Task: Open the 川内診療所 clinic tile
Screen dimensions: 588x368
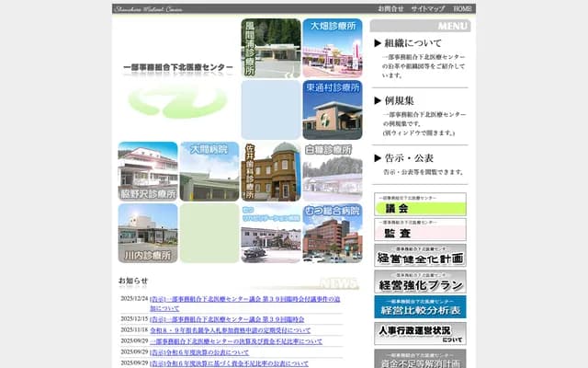Action: point(147,233)
